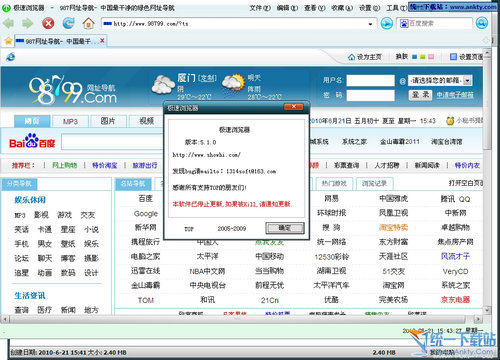The image size is (500, 360).
Task: Click the 登录 button
Action: point(420,95)
